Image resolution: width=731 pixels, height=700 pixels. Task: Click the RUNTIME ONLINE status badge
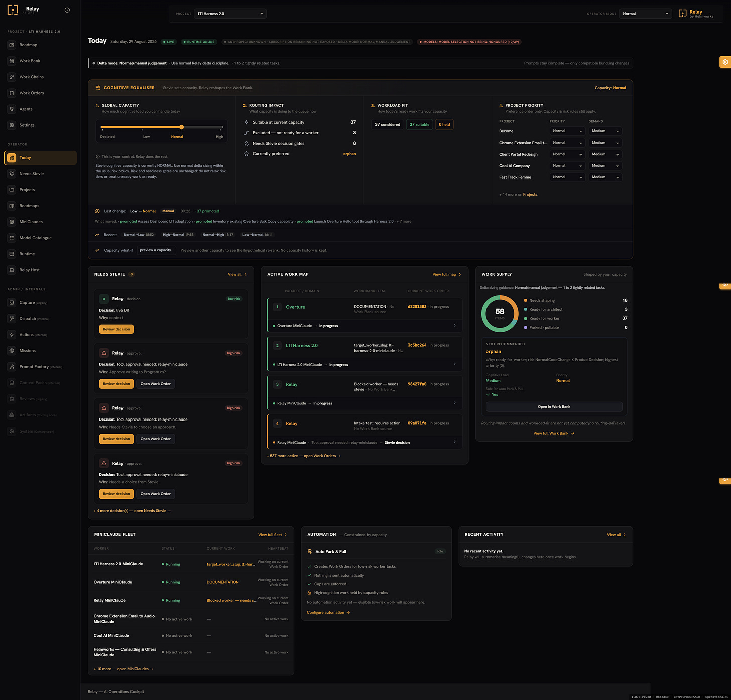coord(199,42)
